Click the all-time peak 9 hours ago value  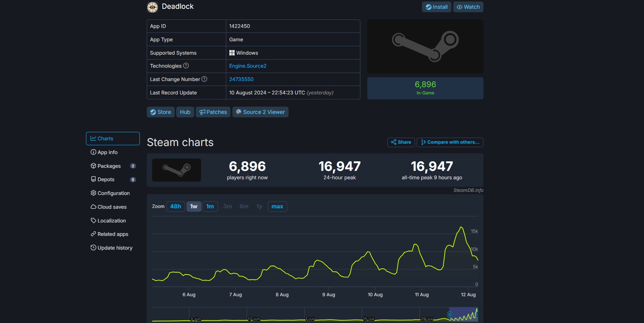[432, 166]
